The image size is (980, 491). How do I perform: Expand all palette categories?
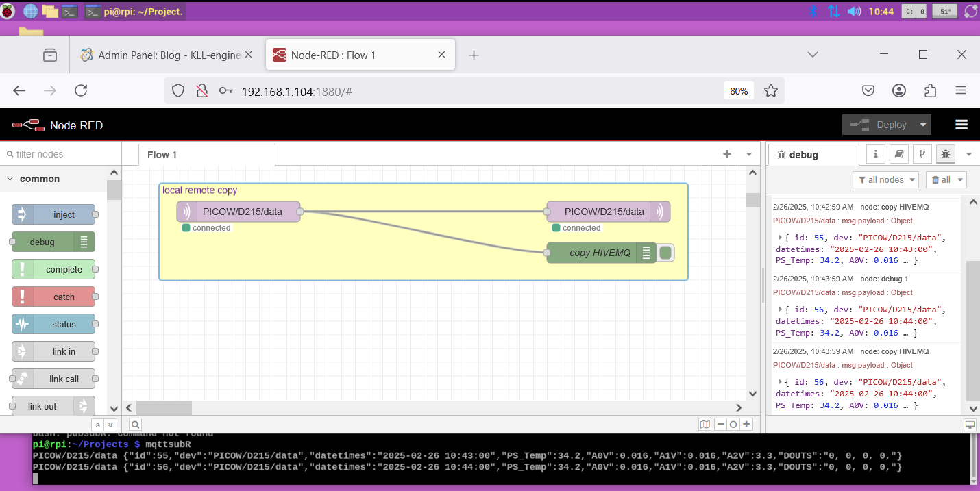110,425
